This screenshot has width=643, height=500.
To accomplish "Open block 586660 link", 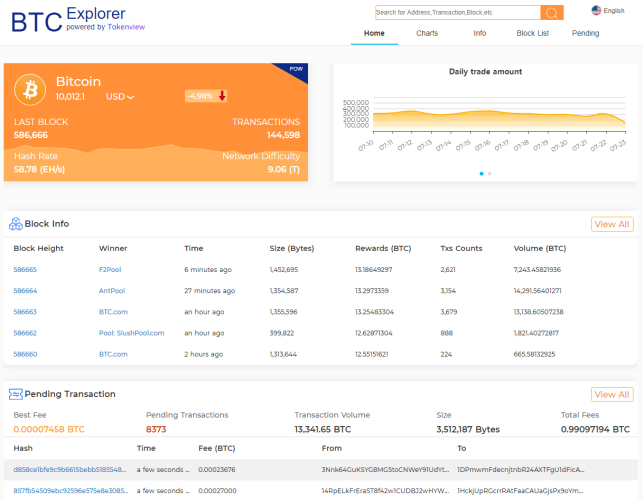I will click(x=25, y=354).
